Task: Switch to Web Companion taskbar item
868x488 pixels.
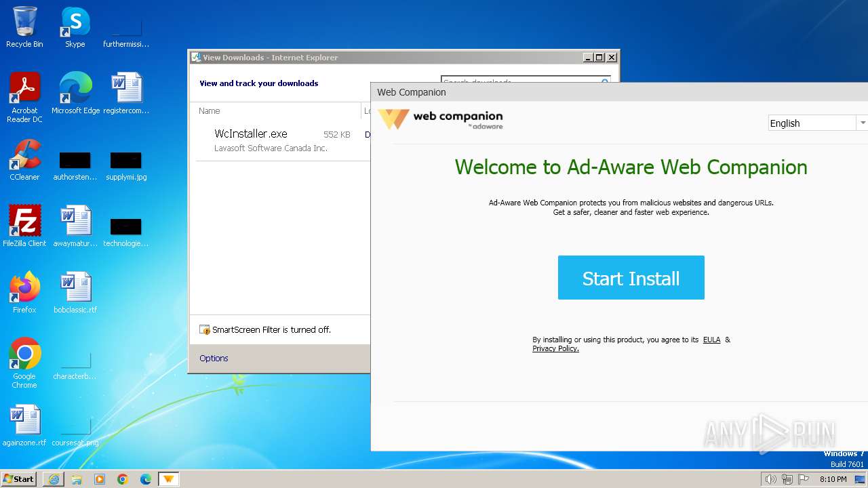Action: pyautogui.click(x=169, y=479)
